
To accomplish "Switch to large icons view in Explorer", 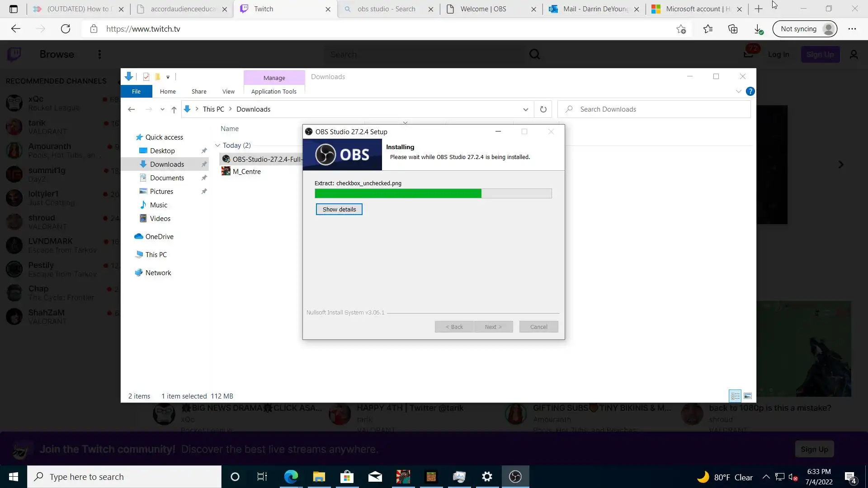I will click(748, 396).
